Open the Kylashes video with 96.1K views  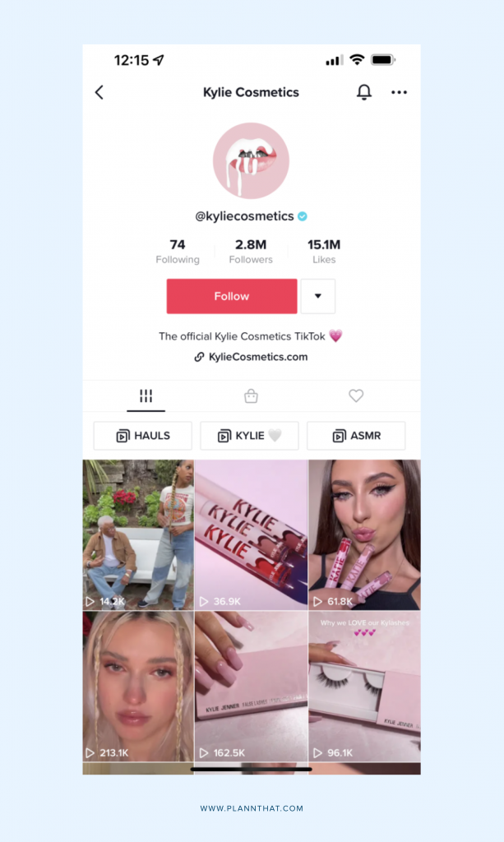pos(364,687)
